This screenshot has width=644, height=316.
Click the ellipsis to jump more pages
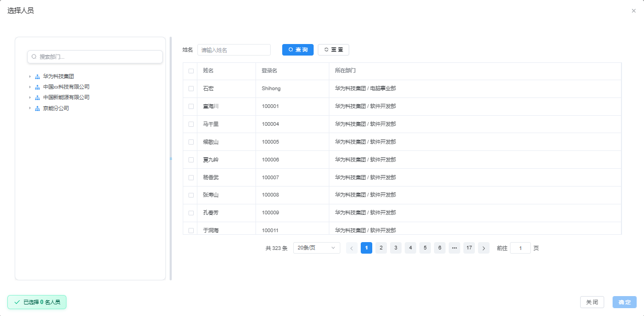tap(454, 248)
